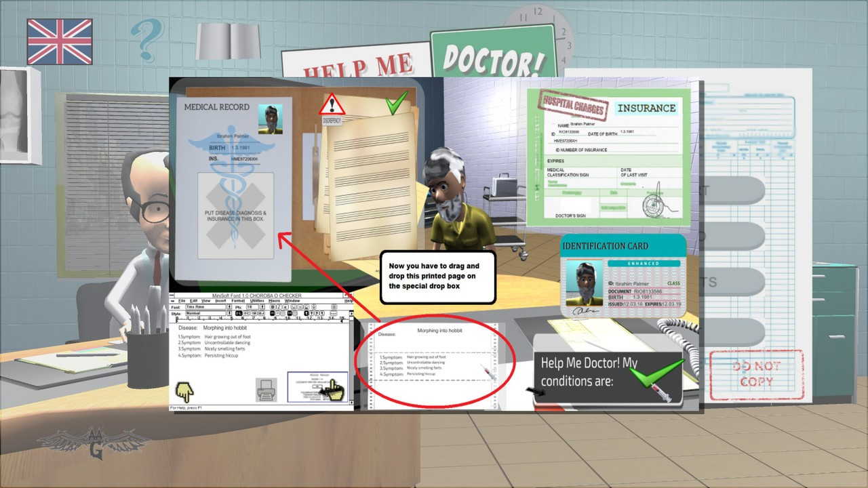The image size is (868, 488).
Task: Open the Format menu in the checker window
Action: [239, 301]
